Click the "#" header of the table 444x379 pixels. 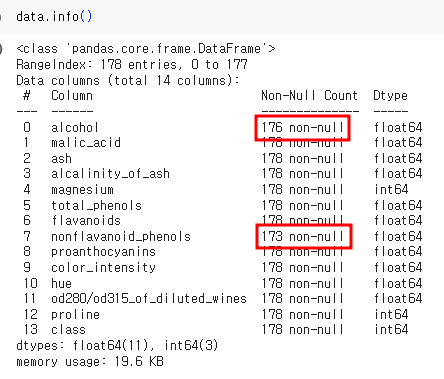(27, 96)
